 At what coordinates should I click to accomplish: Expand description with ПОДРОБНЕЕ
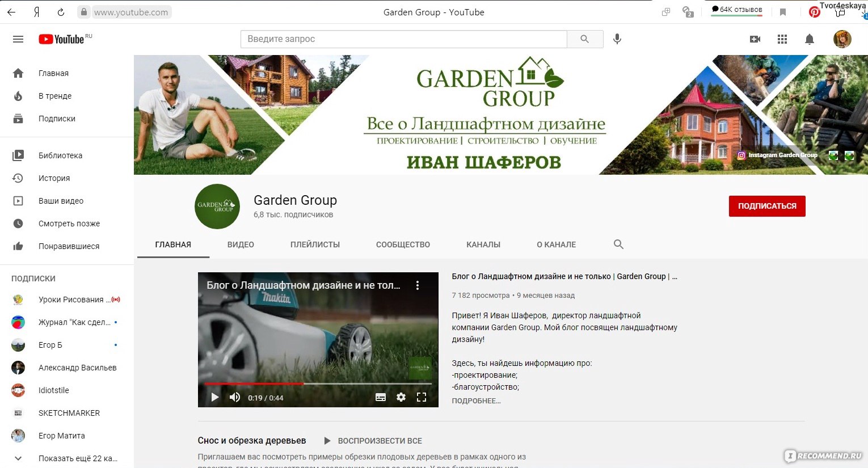coord(476,400)
